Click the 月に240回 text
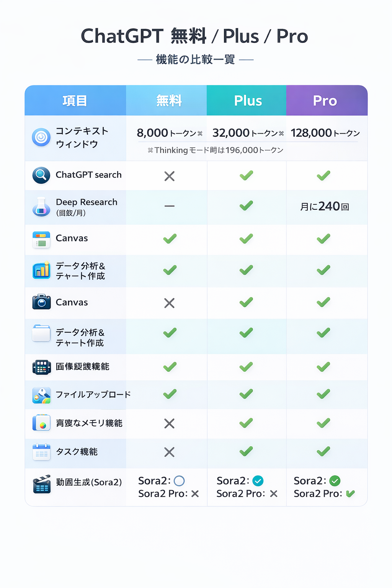Image resolution: width=392 pixels, height=588 pixels. tap(324, 207)
